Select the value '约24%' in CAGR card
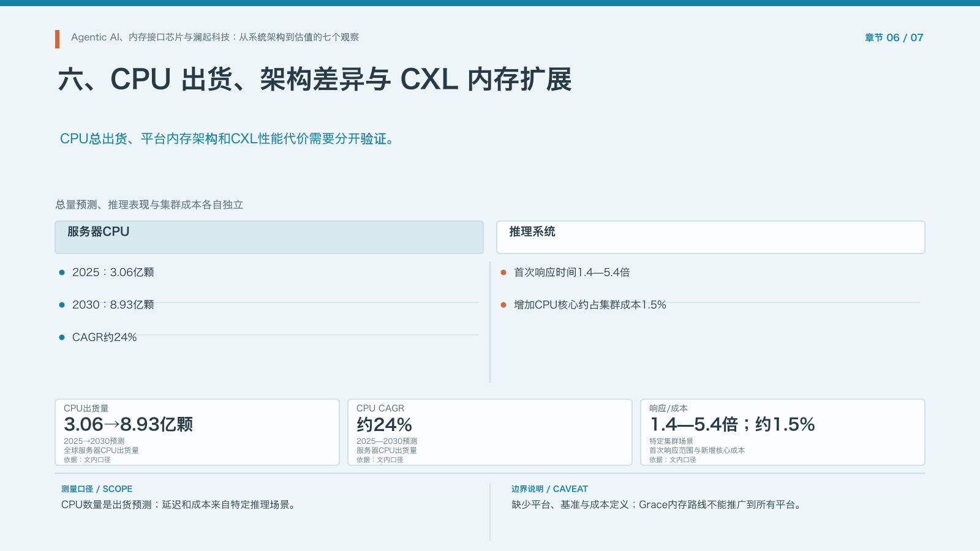Screen dimensions: 980x551 pos(385,424)
